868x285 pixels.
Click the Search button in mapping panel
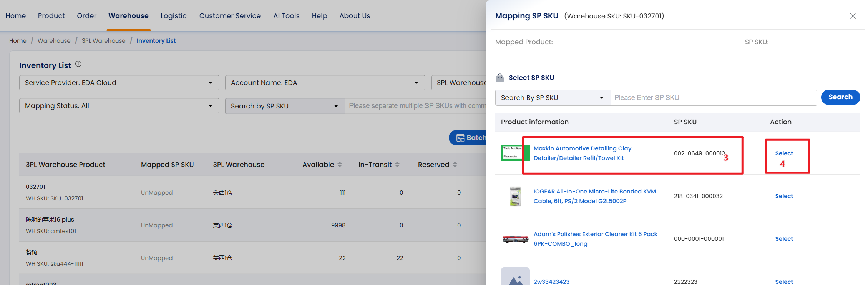(840, 97)
